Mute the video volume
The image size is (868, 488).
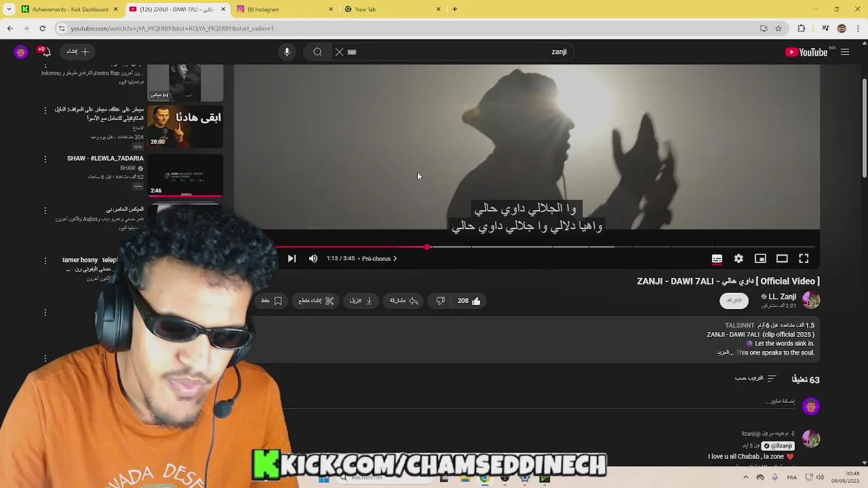coord(313,258)
